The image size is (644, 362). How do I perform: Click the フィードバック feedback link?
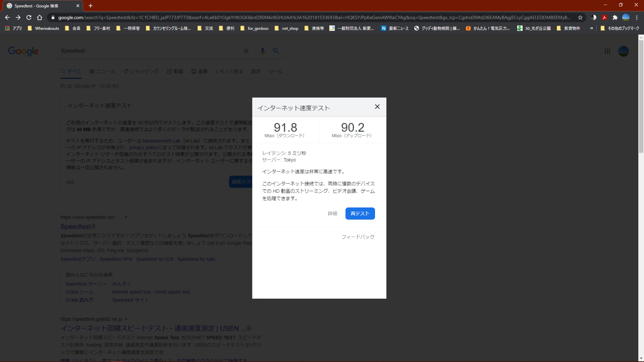click(358, 237)
